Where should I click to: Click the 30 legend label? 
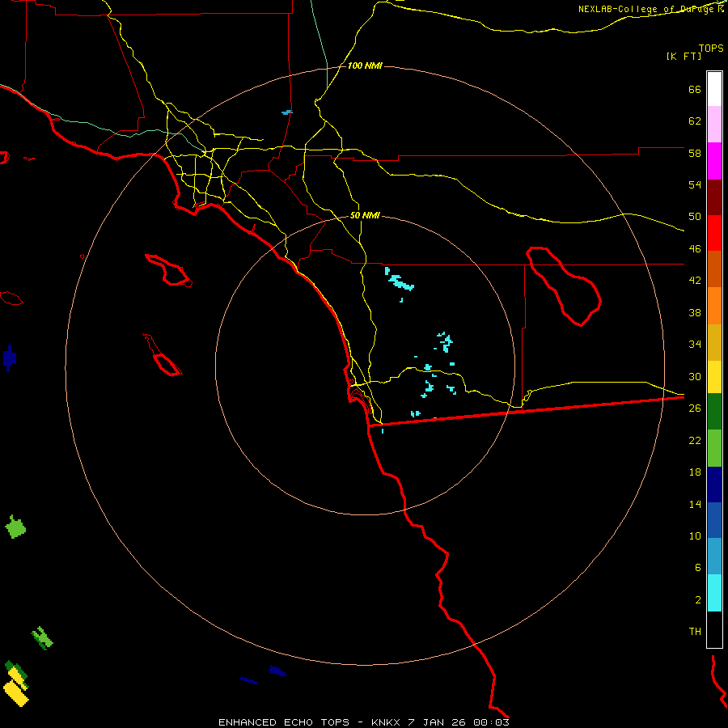(x=695, y=376)
